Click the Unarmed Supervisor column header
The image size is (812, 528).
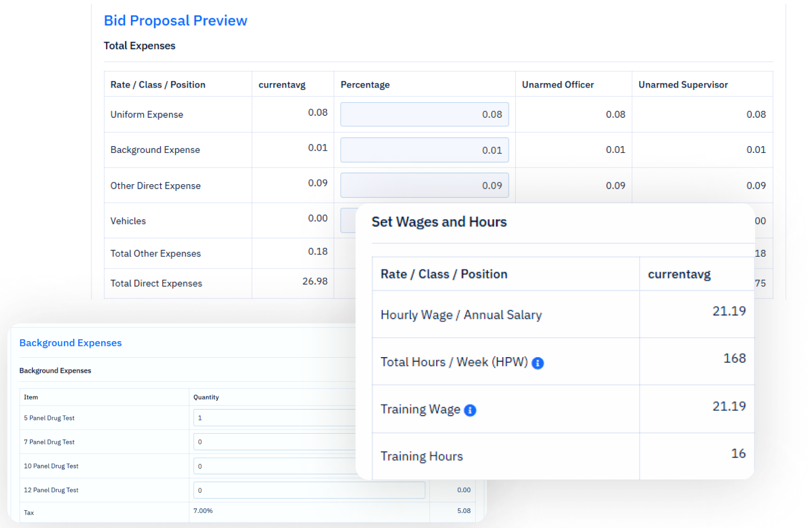(x=683, y=85)
